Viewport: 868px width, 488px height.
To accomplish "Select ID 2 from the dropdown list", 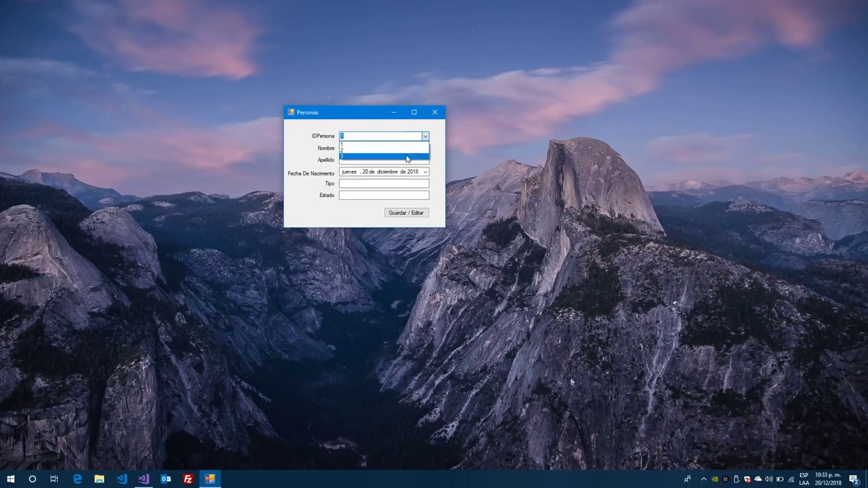I will pyautogui.click(x=384, y=150).
